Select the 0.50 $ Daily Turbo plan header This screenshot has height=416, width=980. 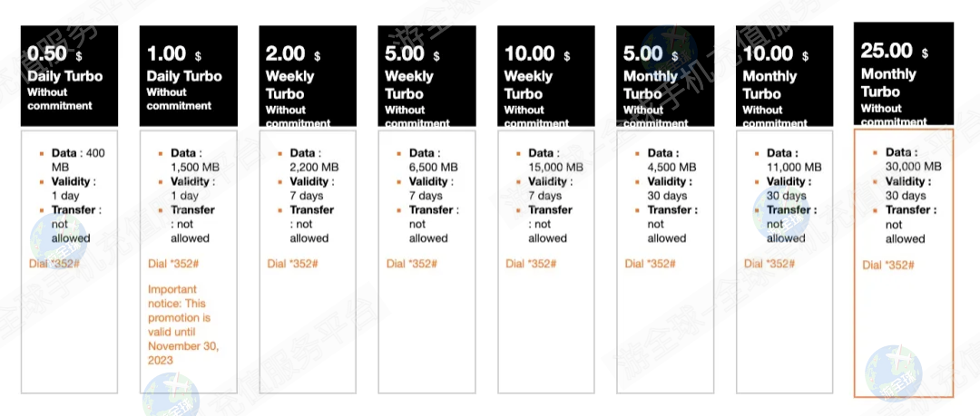(x=69, y=76)
